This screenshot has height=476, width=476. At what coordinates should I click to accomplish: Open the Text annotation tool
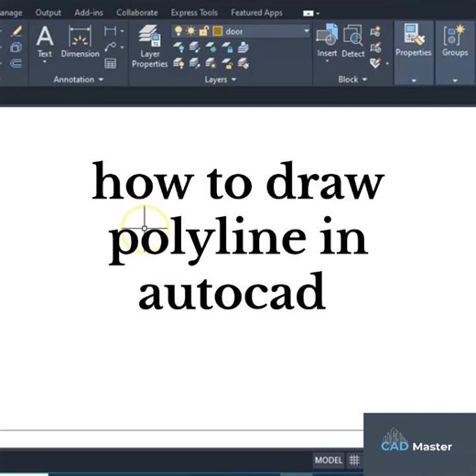click(45, 41)
